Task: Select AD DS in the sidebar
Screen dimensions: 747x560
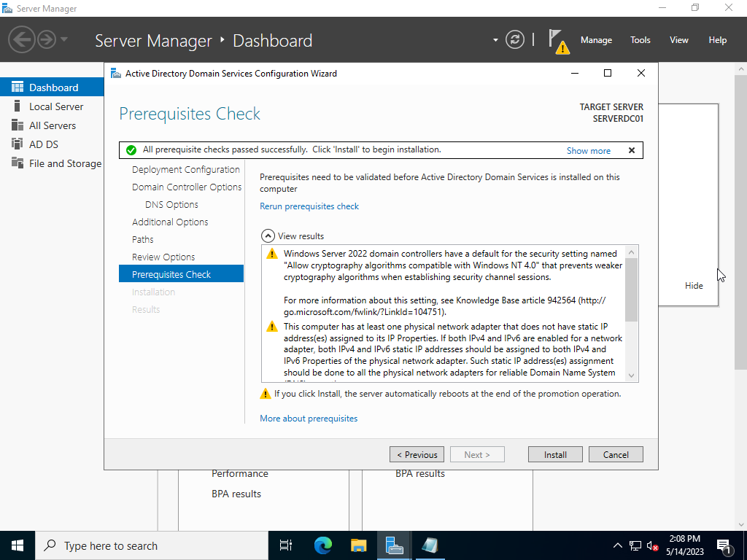Action: 44,144
